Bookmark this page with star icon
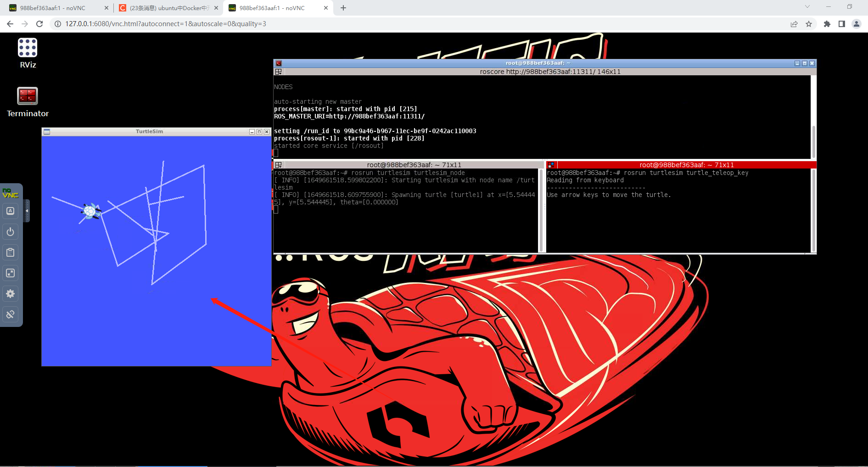This screenshot has width=868, height=467. [x=809, y=24]
